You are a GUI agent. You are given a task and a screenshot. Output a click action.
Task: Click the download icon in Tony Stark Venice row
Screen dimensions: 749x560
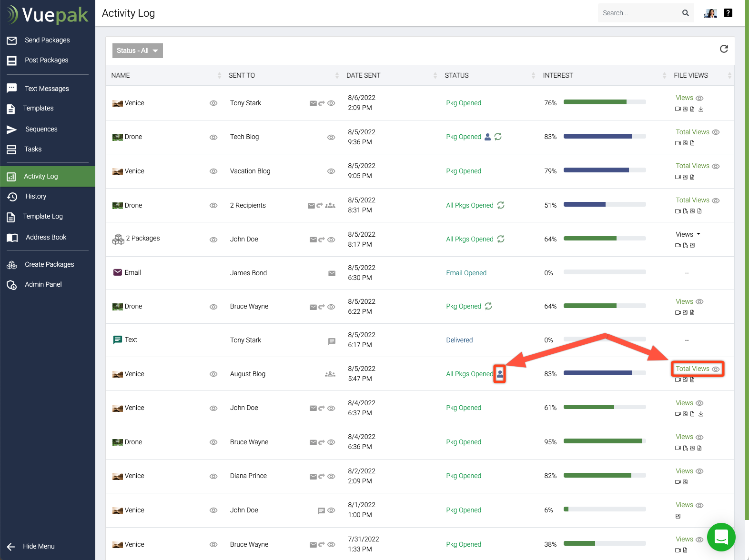[701, 109]
